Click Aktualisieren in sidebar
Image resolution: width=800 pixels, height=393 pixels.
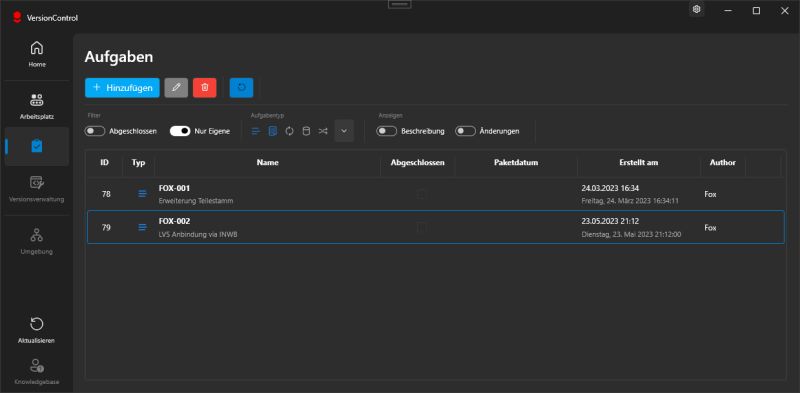click(x=37, y=330)
